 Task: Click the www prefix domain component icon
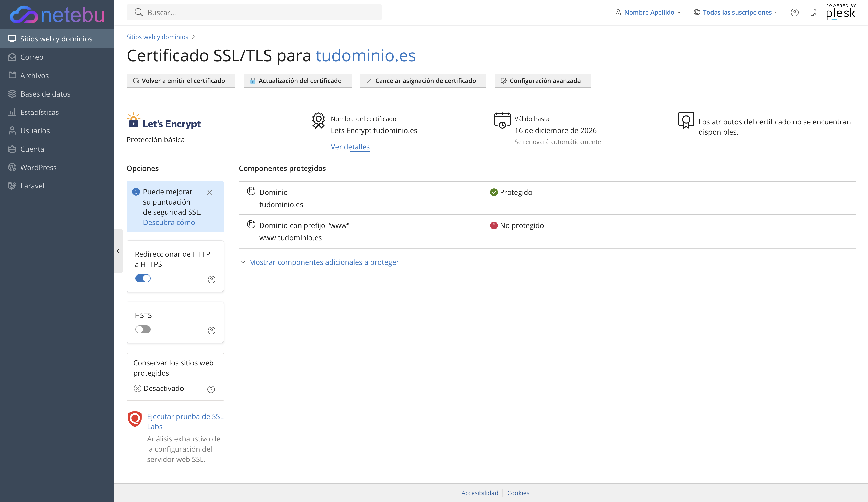coord(251,224)
